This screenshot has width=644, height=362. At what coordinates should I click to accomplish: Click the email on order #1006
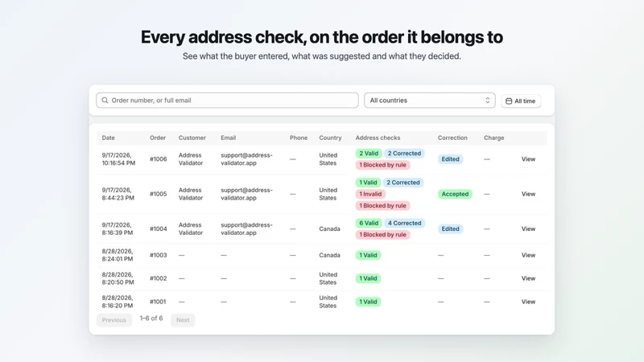coord(246,158)
